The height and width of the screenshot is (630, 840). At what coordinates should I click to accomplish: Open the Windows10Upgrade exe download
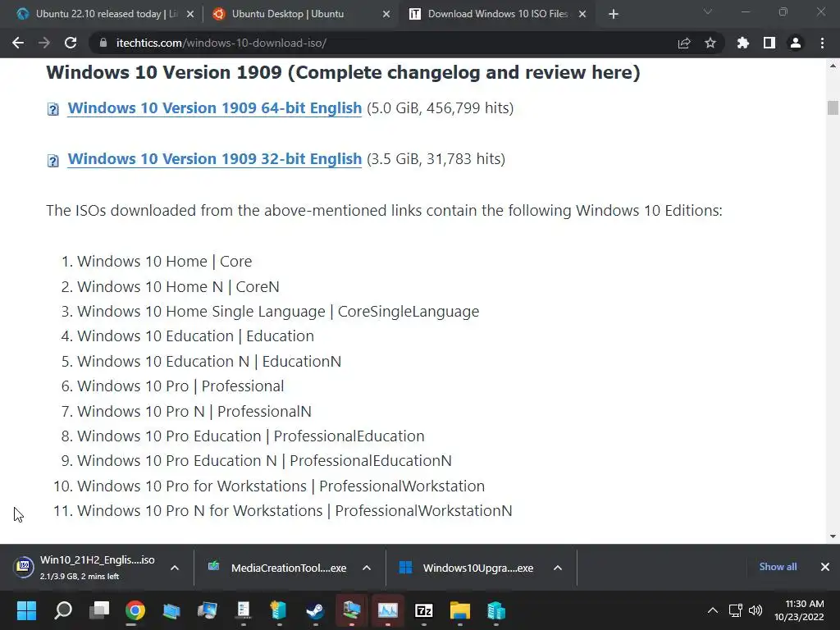click(x=467, y=568)
